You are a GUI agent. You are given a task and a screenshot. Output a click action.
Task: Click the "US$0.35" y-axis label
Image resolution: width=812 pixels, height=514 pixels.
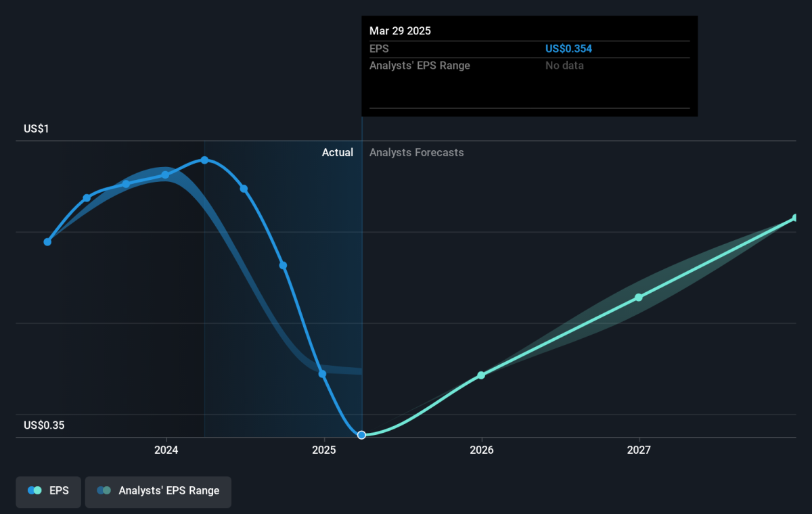(x=45, y=425)
